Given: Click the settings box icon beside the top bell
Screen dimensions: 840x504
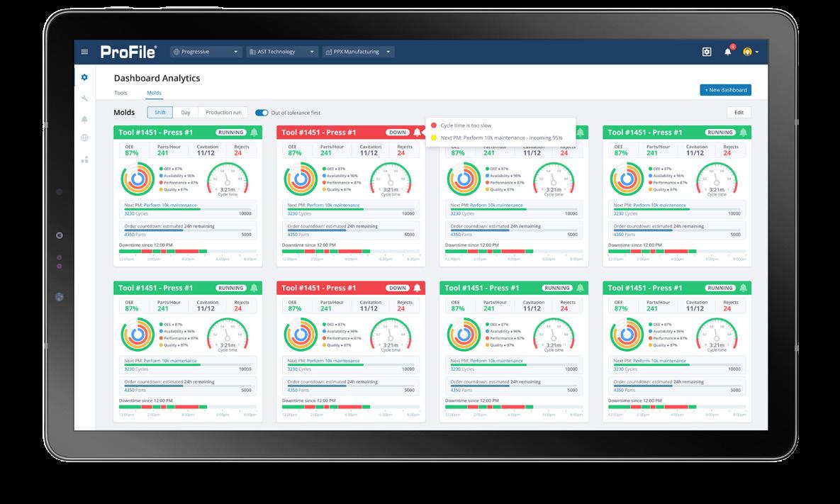Looking at the screenshot, I should tap(707, 52).
